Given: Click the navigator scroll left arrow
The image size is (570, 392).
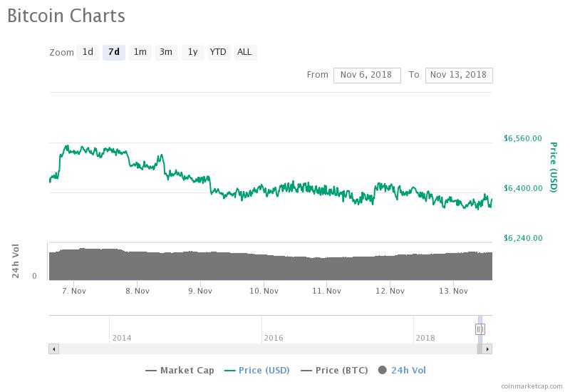Looking at the screenshot, I should (x=54, y=349).
